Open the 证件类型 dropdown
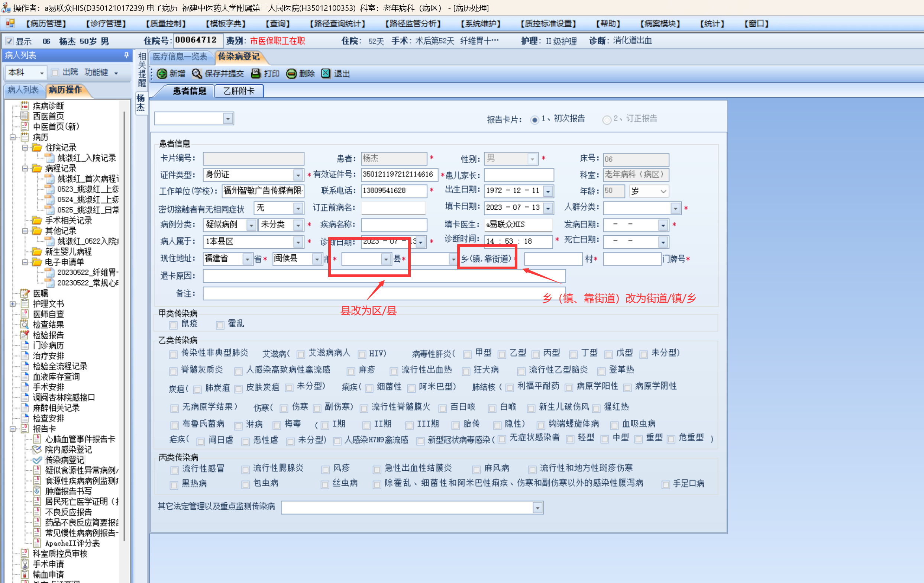The height and width of the screenshot is (583, 924). pyautogui.click(x=298, y=175)
